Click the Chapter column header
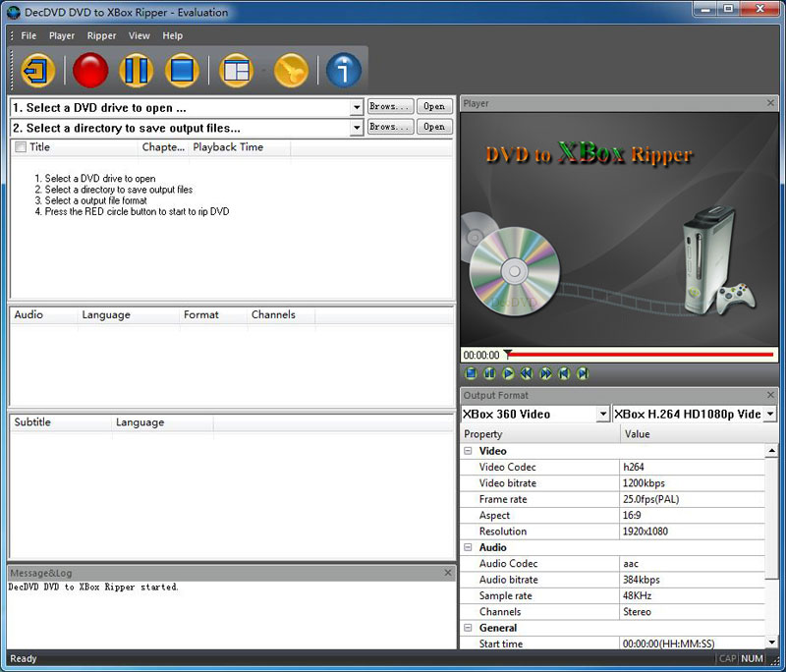This screenshot has width=786, height=672. click(163, 147)
